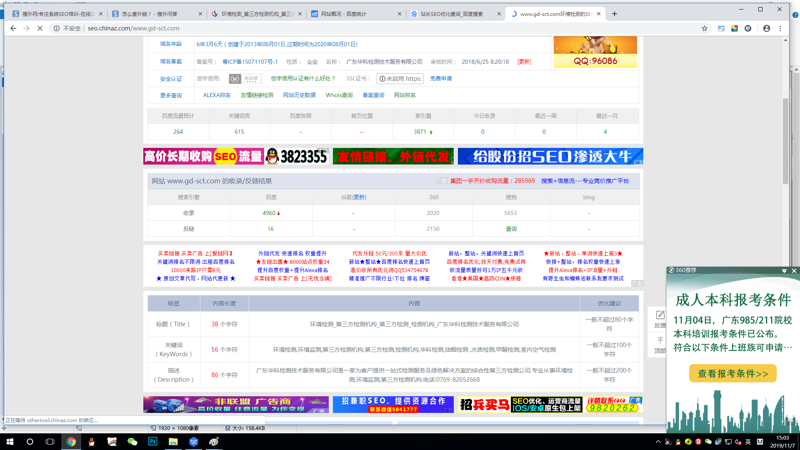Viewport: 800px width, 450px height.
Task: Open the 360 popup dropdown arrow
Action: [x=784, y=270]
